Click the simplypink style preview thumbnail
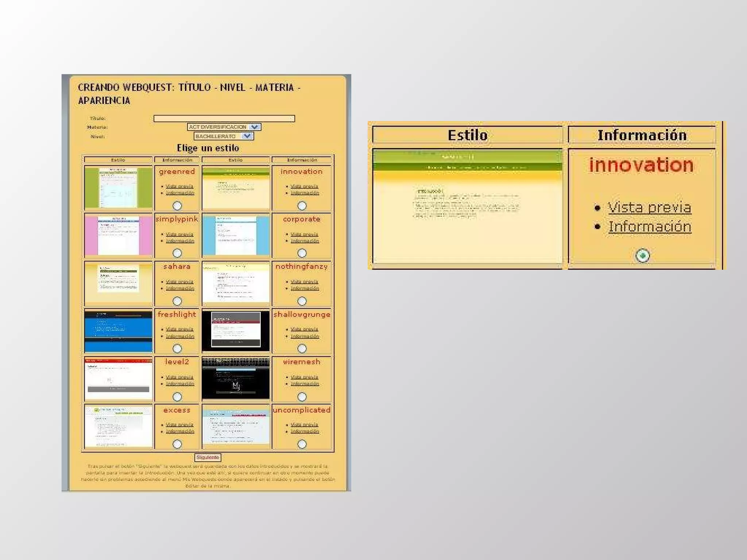The width and height of the screenshot is (747, 560). 118,236
